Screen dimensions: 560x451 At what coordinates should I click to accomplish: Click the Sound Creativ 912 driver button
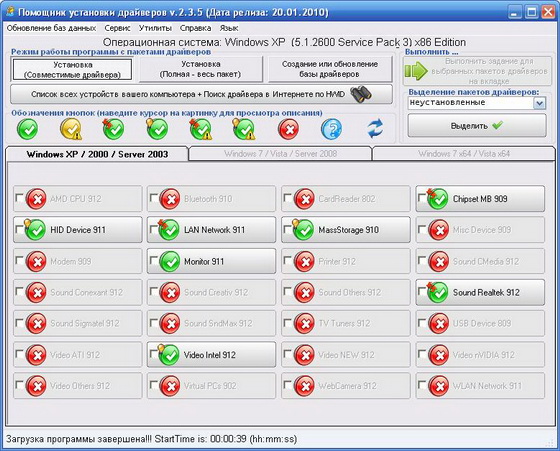coord(211,292)
